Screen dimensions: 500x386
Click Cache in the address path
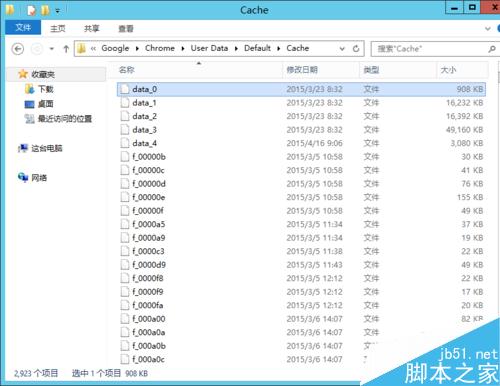click(298, 48)
